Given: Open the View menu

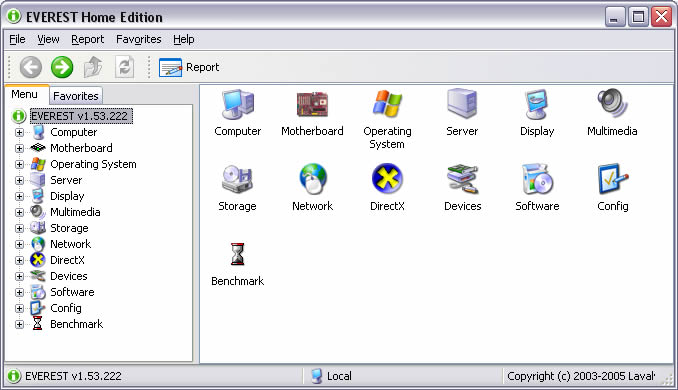Looking at the screenshot, I should (x=48, y=39).
